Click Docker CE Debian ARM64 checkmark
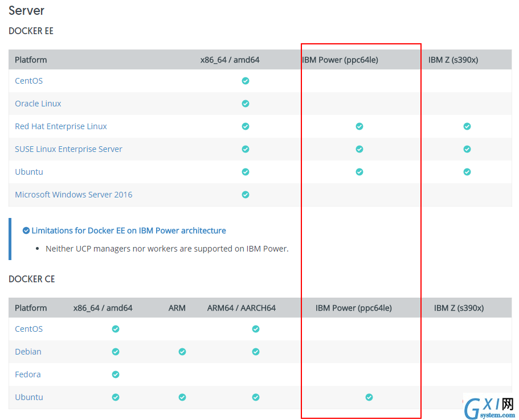Image resolution: width=519 pixels, height=420 pixels. (256, 352)
